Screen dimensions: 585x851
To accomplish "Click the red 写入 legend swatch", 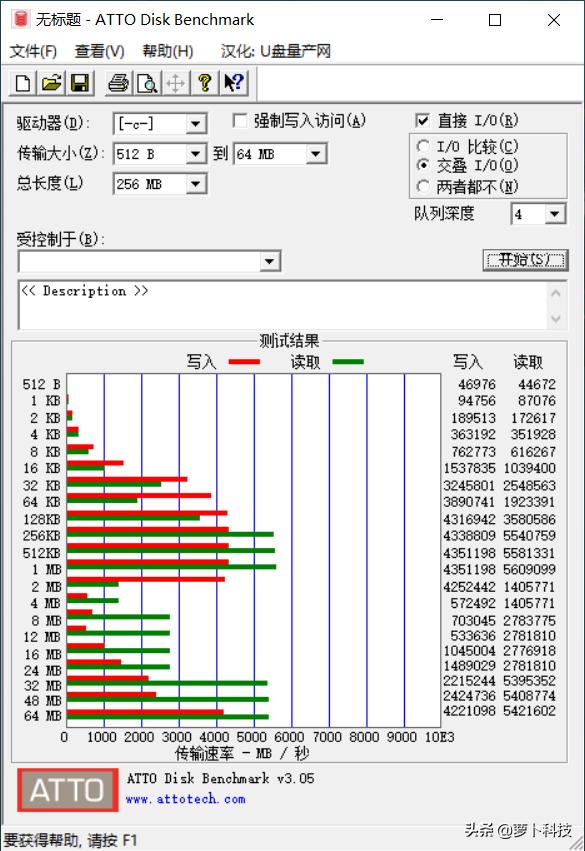I will pyautogui.click(x=244, y=361).
